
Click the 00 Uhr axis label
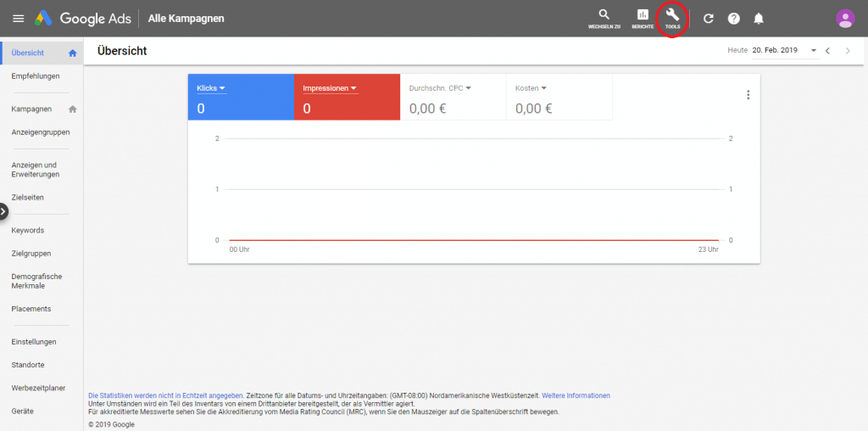[x=240, y=249]
